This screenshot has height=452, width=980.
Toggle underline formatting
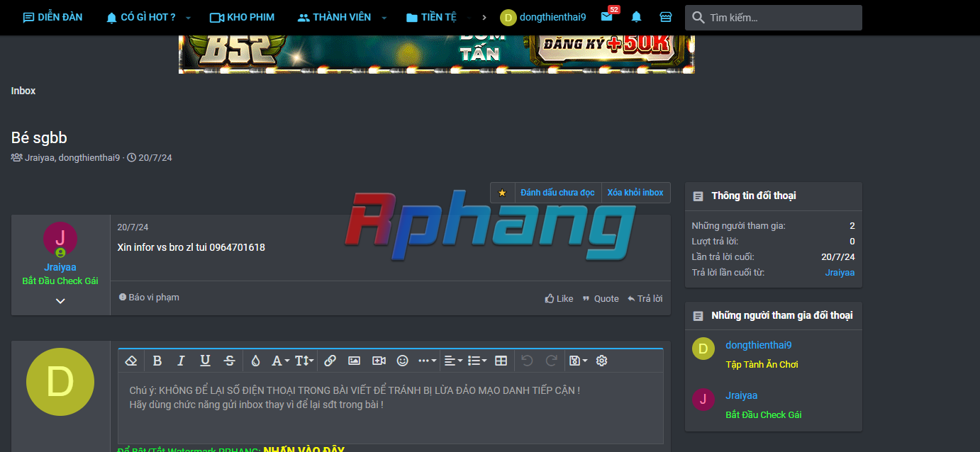(205, 361)
